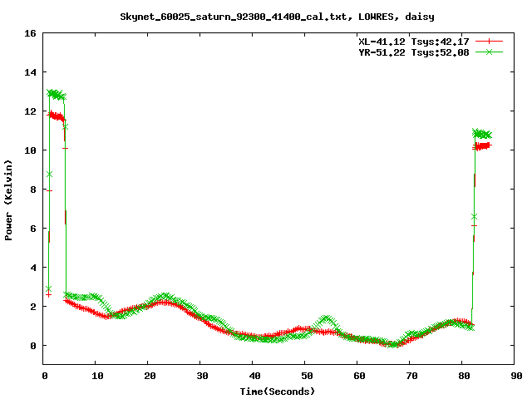Viewport: 532px width, 399px height.
Task: Click the Power (Kelvin) y-axis label
Action: 8,200
